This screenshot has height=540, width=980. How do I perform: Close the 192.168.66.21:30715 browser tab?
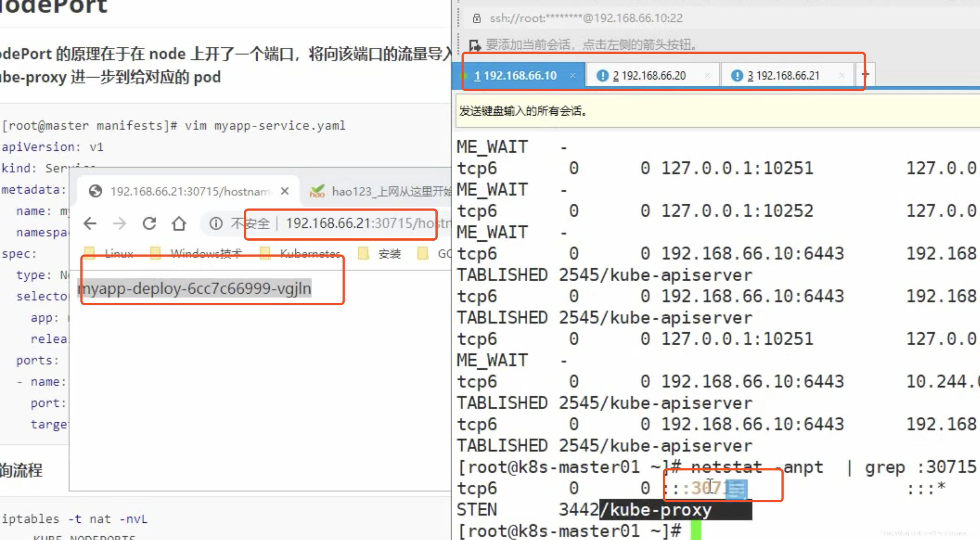point(285,191)
